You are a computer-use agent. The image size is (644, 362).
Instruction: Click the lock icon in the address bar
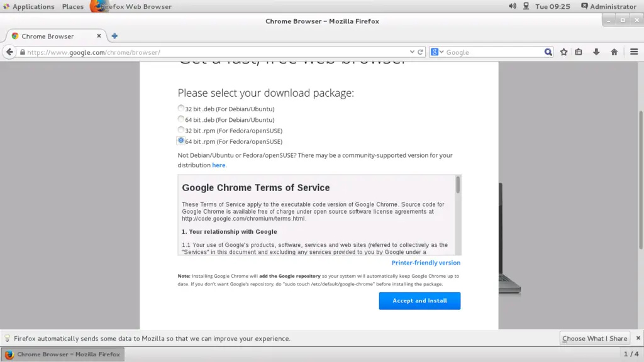coord(23,52)
